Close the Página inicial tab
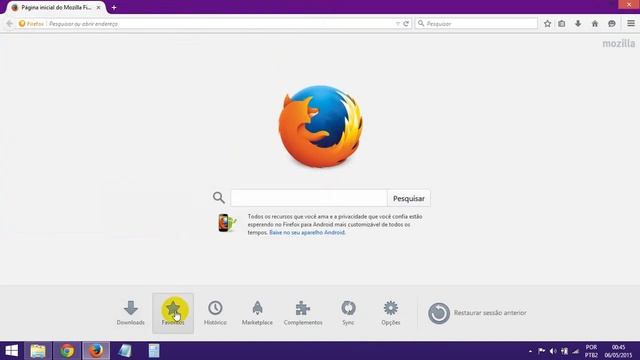 tap(98, 7)
